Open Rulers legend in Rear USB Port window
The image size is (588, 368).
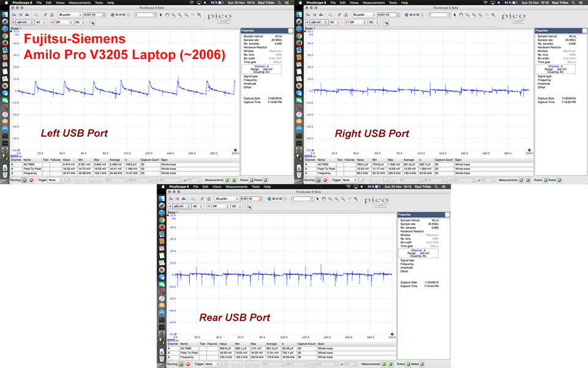[409, 364]
